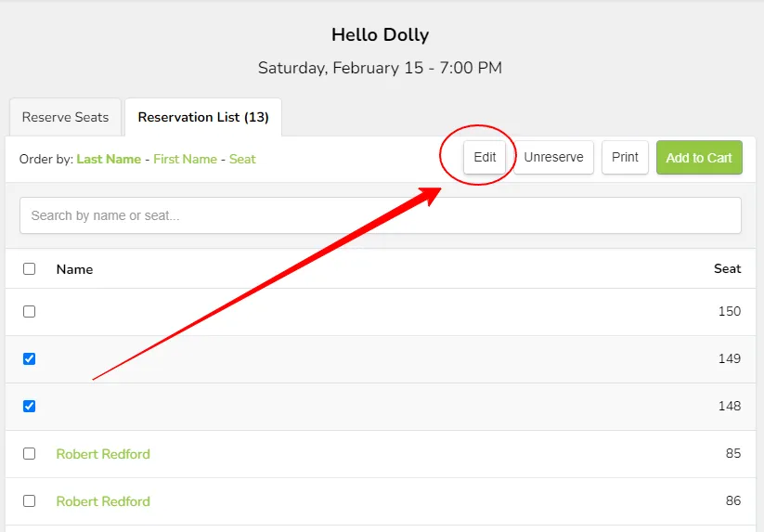
Task: Print the reservation list
Action: [x=625, y=157]
